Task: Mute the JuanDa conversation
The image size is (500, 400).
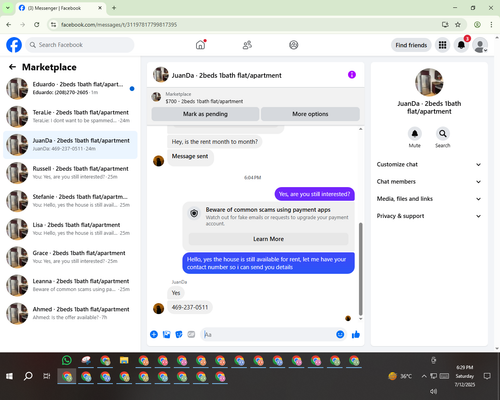Action: (415, 134)
